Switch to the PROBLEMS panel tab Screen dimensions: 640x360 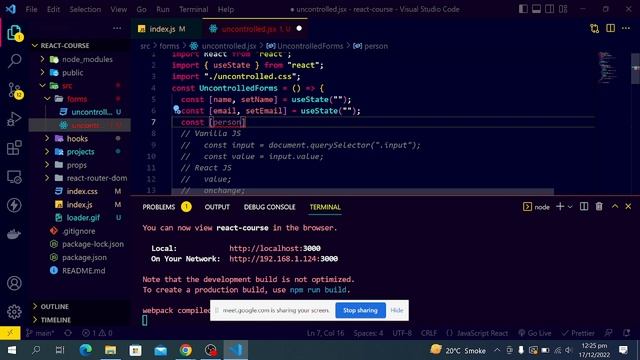tap(158, 207)
